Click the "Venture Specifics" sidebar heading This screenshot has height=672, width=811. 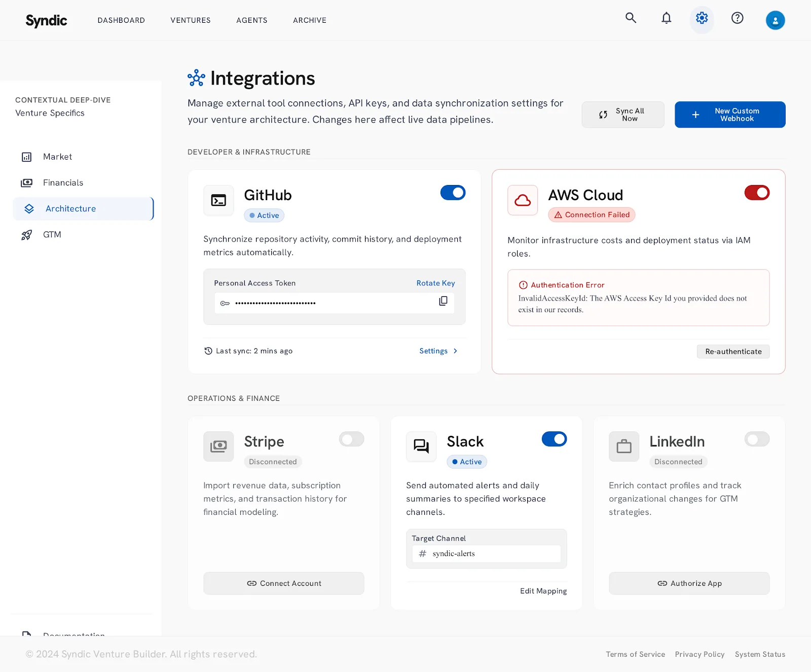(50, 113)
